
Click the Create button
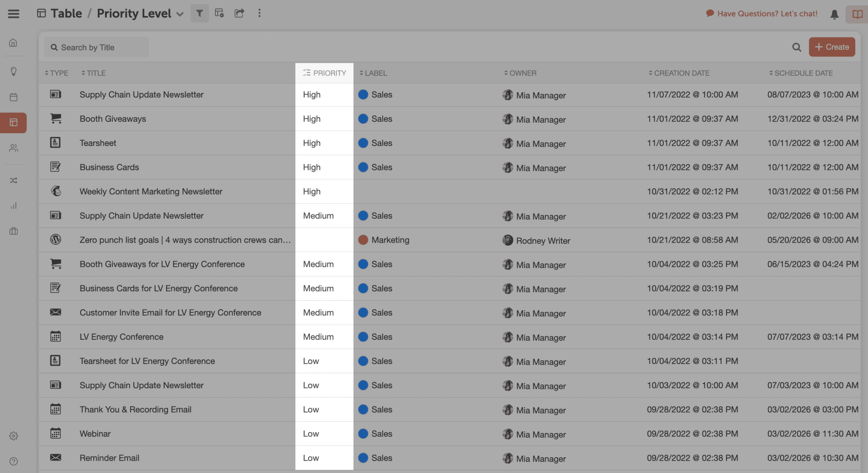[832, 47]
